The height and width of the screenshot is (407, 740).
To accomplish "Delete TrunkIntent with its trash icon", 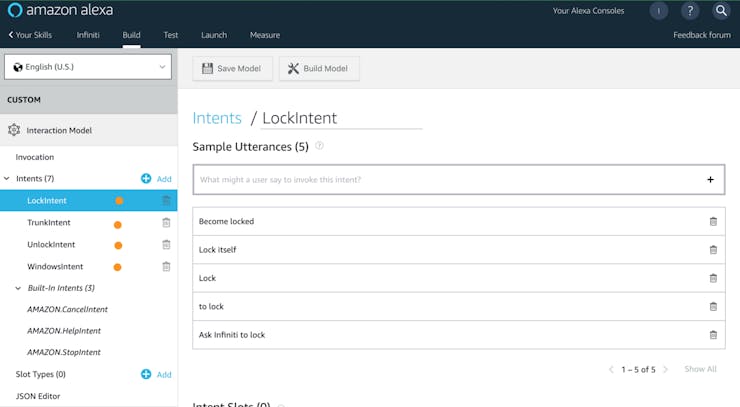I will (x=166, y=222).
